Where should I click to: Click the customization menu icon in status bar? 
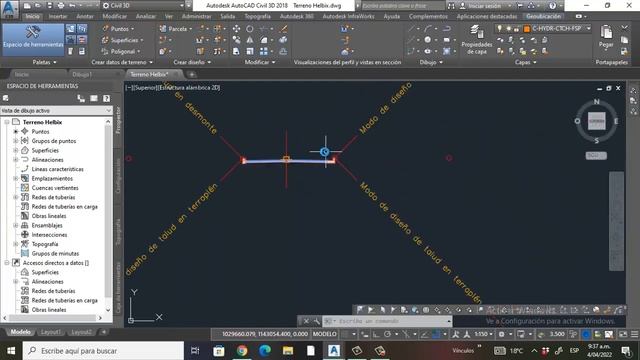pos(634,334)
